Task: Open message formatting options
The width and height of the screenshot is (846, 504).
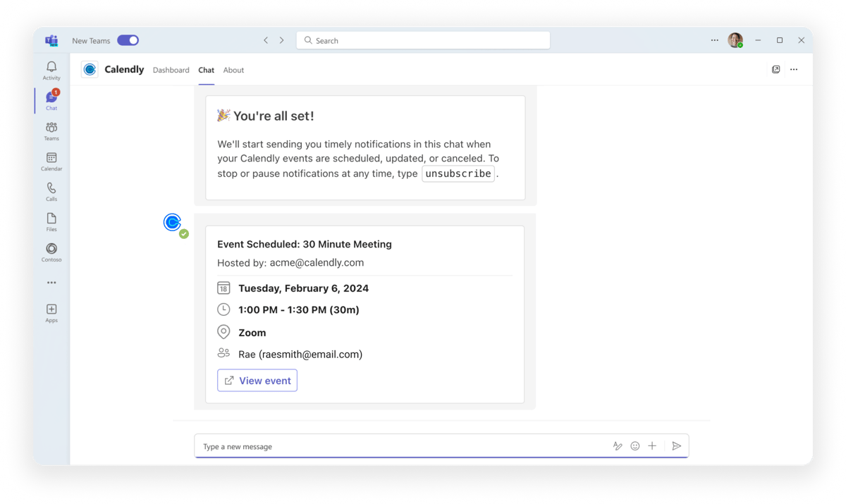Action: click(618, 445)
